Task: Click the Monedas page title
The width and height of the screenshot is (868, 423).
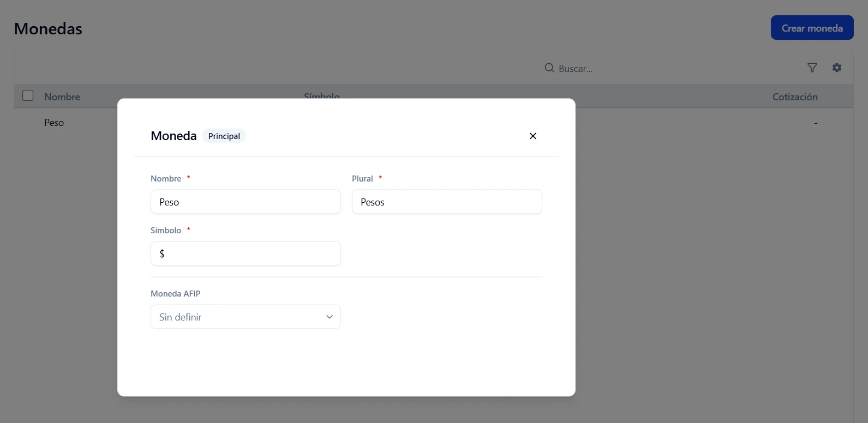Action: [x=48, y=28]
